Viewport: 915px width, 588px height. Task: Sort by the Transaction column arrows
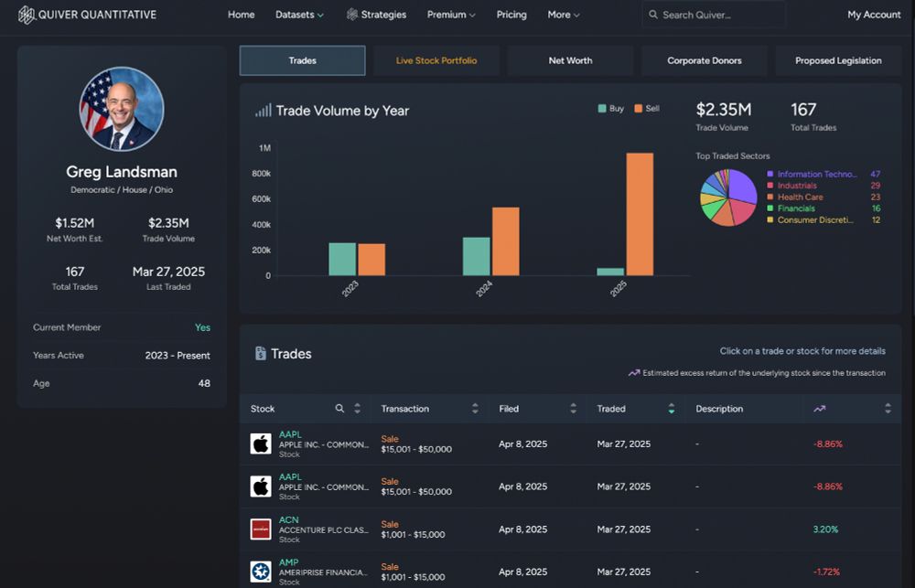pyautogui.click(x=475, y=409)
